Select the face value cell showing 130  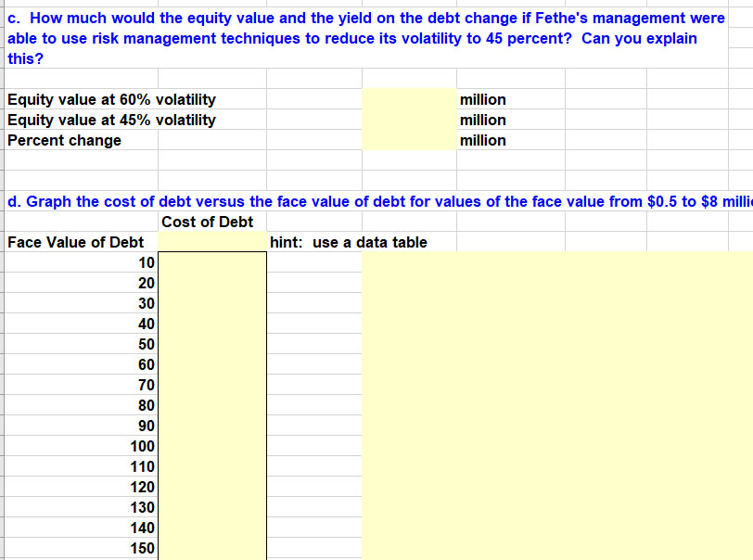(x=82, y=507)
